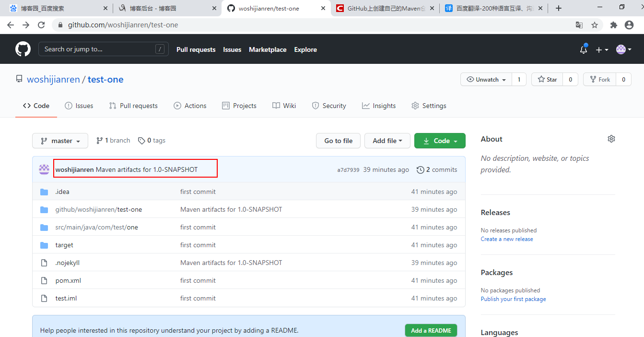Click the translate page icon in the address bar
This screenshot has height=337, width=644.
click(x=579, y=25)
